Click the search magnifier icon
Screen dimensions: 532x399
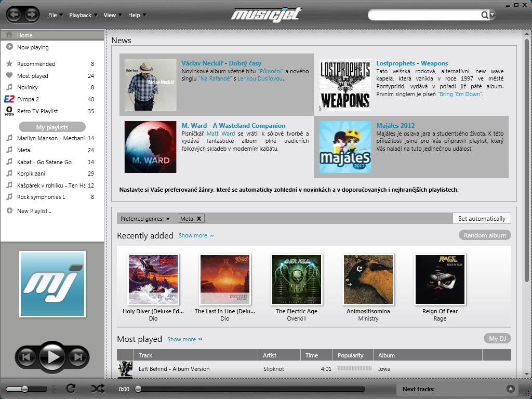tap(485, 15)
